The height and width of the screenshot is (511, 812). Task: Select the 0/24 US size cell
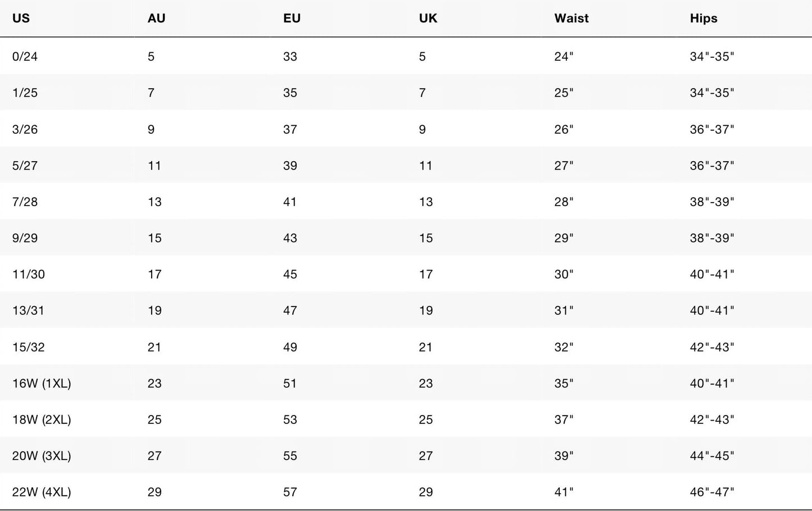click(x=25, y=56)
